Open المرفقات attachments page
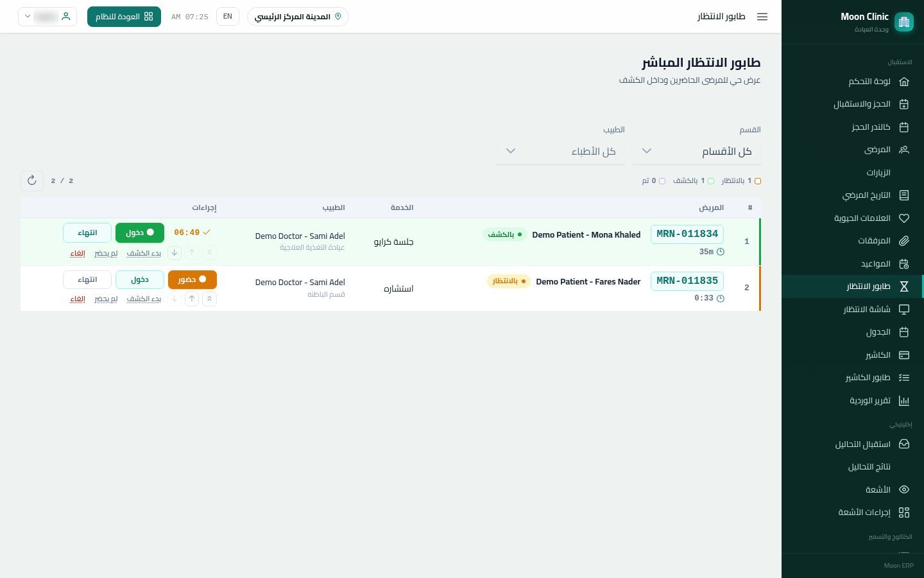 (x=852, y=241)
